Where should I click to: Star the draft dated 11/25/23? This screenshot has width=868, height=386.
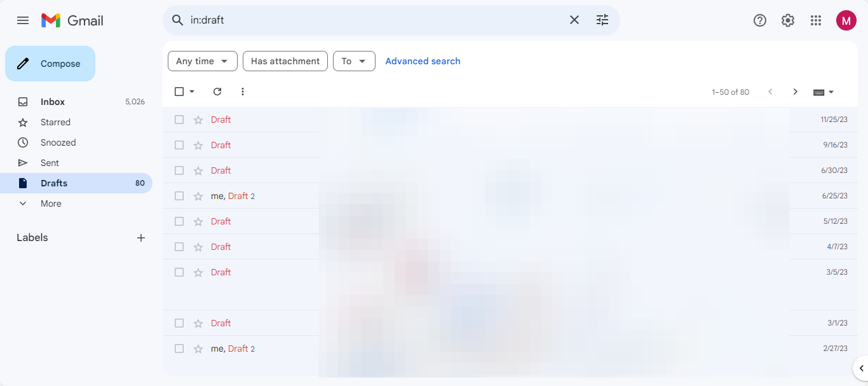point(198,120)
